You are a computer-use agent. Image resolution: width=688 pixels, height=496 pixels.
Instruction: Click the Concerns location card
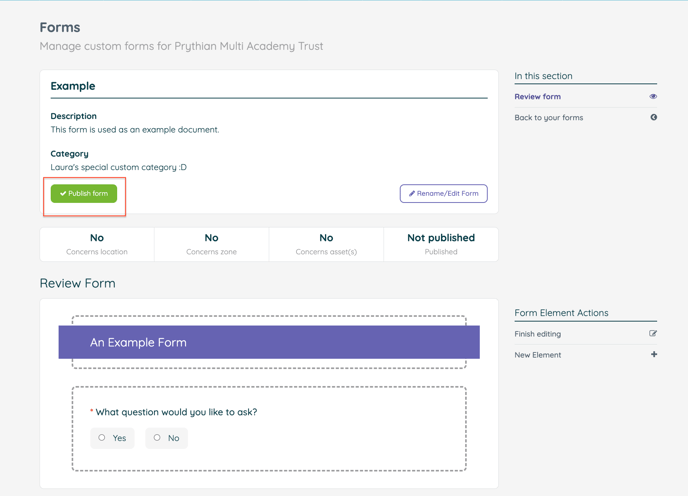[x=97, y=244]
